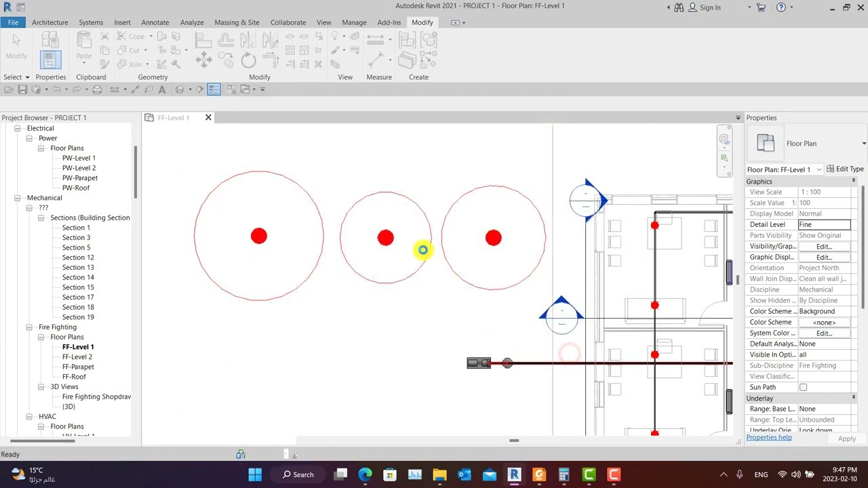Viewport: 868px width, 488px height.
Task: Open the Properties help link
Action: tap(768, 437)
